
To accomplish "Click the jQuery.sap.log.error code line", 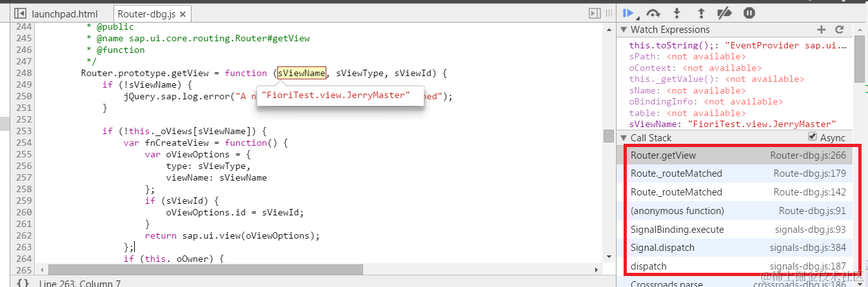I will pos(288,97).
